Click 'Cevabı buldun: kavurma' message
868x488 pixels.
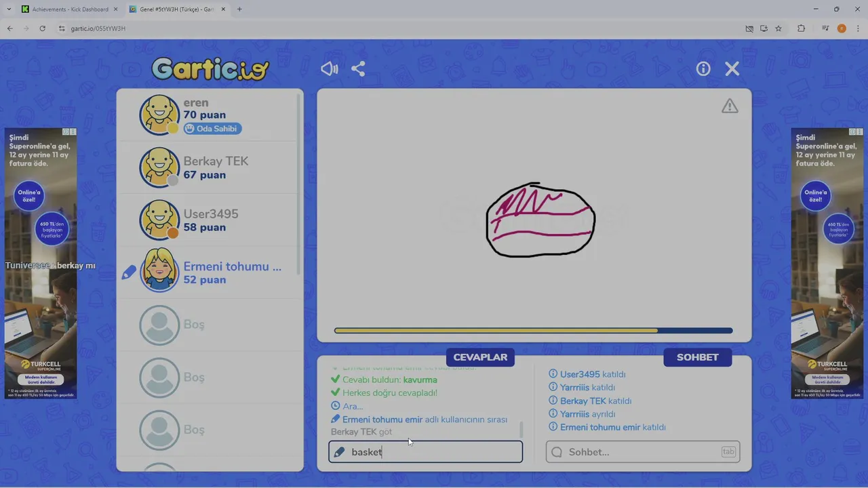click(x=384, y=380)
